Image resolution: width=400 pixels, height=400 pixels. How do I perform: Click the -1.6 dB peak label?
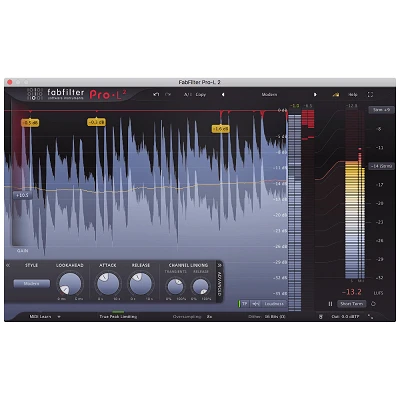(221, 129)
